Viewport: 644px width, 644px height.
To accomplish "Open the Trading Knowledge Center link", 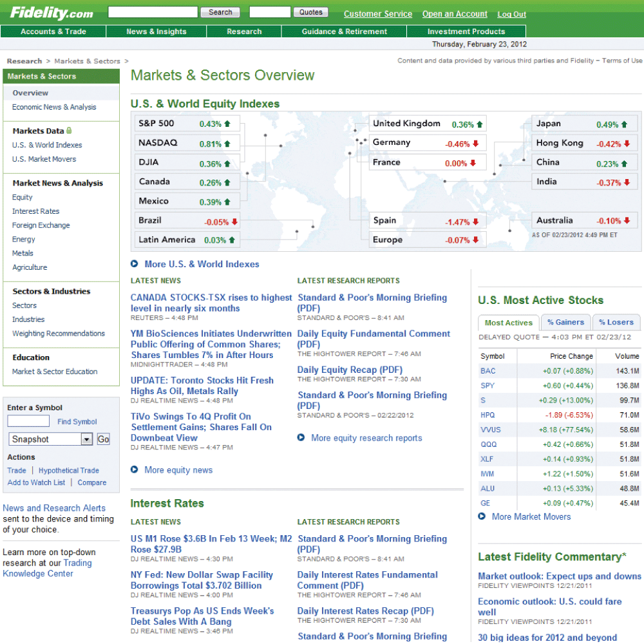I will click(47, 569).
